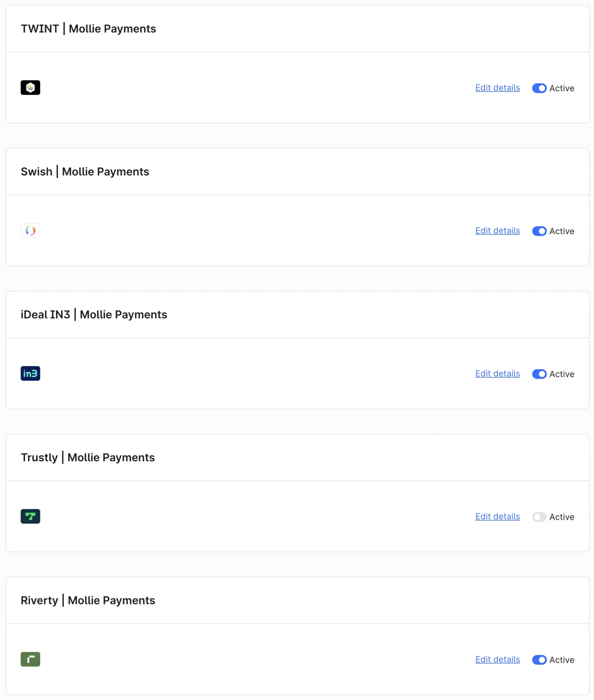Select the Trustly | Mollie Payments heading

pyautogui.click(x=88, y=457)
